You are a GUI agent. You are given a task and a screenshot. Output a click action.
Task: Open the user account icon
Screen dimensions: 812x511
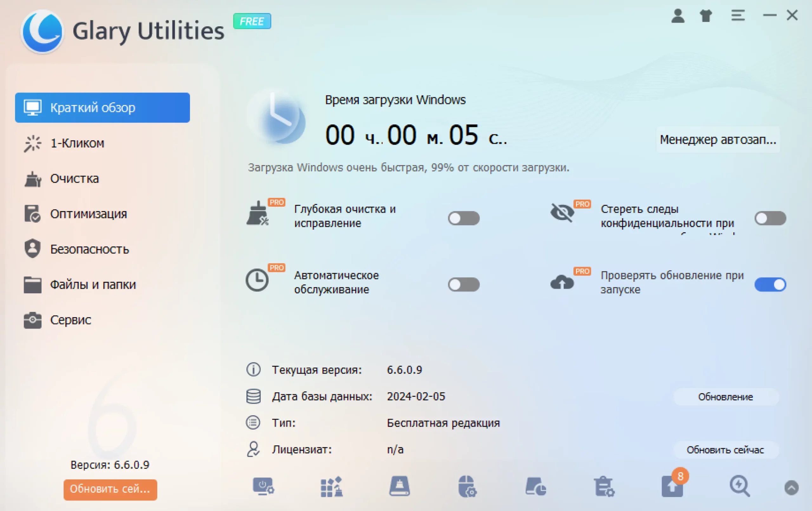(x=678, y=16)
